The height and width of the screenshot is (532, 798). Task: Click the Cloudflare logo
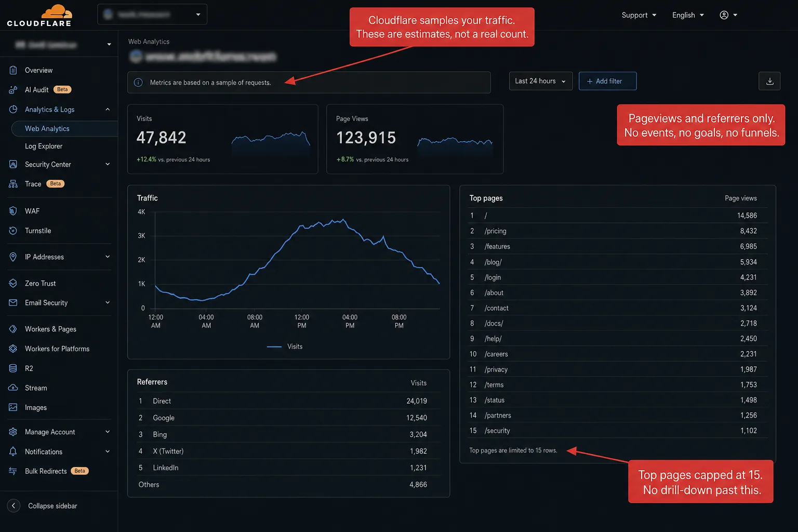pos(39,15)
